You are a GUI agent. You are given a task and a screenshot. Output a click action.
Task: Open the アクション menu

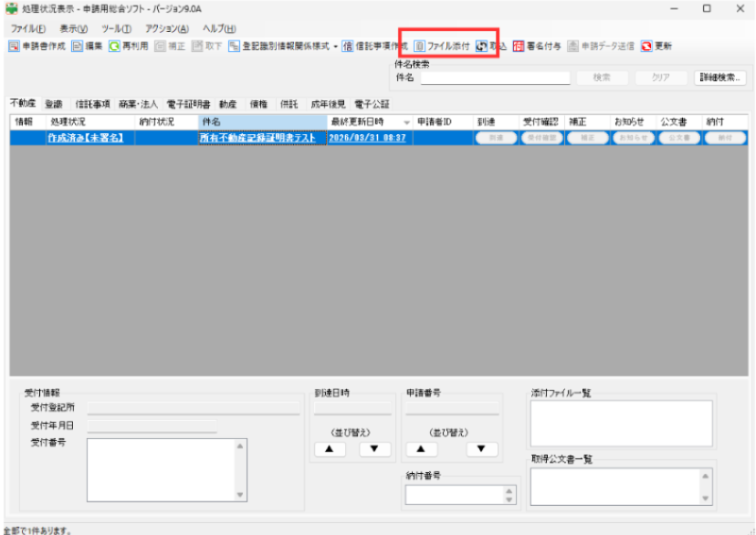(x=166, y=28)
